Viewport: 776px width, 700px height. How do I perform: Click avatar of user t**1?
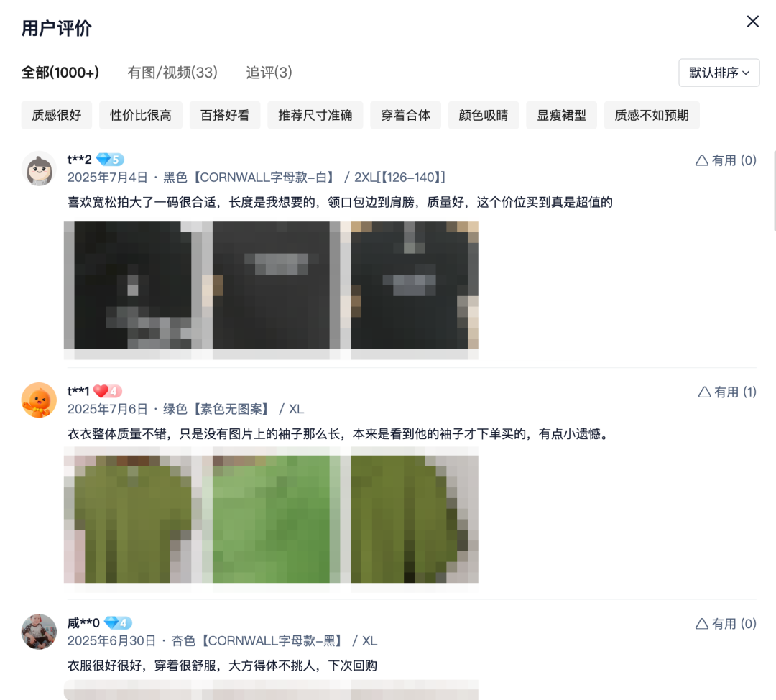pos(39,400)
